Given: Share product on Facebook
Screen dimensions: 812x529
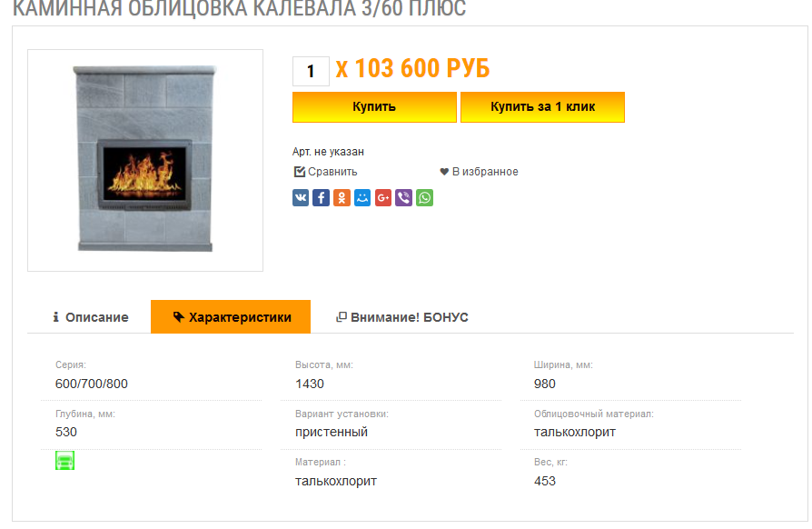Looking at the screenshot, I should point(321,198).
